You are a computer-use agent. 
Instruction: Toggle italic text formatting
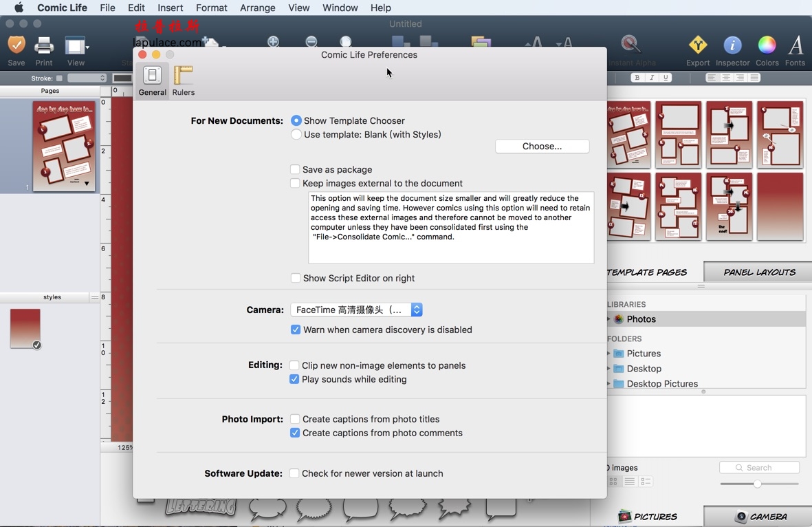point(652,78)
